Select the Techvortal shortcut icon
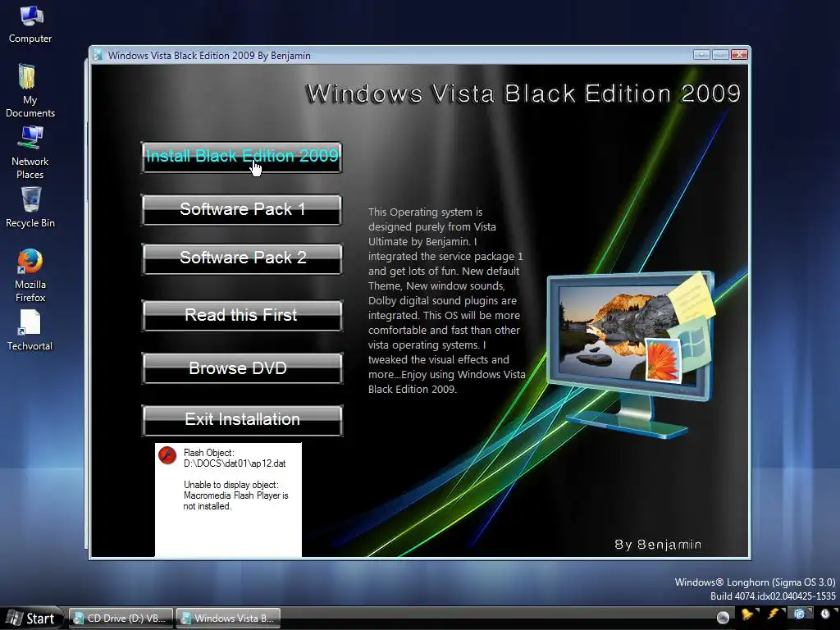Screen dimensions: 840x630 point(30,330)
